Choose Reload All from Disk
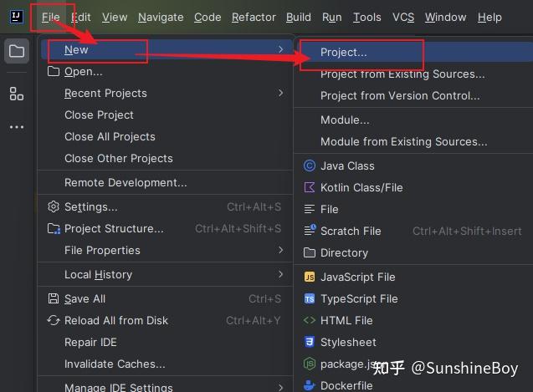533x392 pixels. (116, 320)
